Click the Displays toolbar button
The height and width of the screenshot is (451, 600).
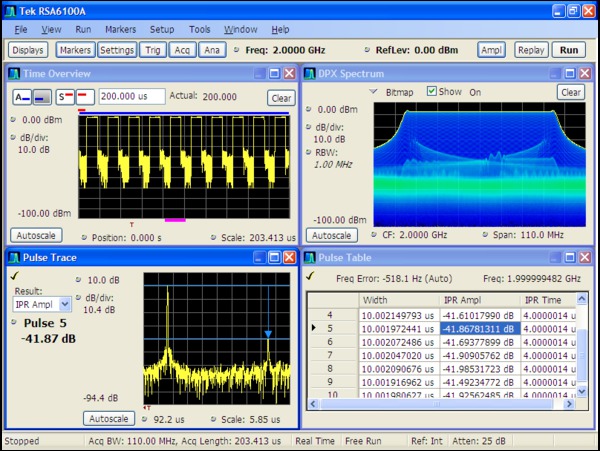pos(28,49)
